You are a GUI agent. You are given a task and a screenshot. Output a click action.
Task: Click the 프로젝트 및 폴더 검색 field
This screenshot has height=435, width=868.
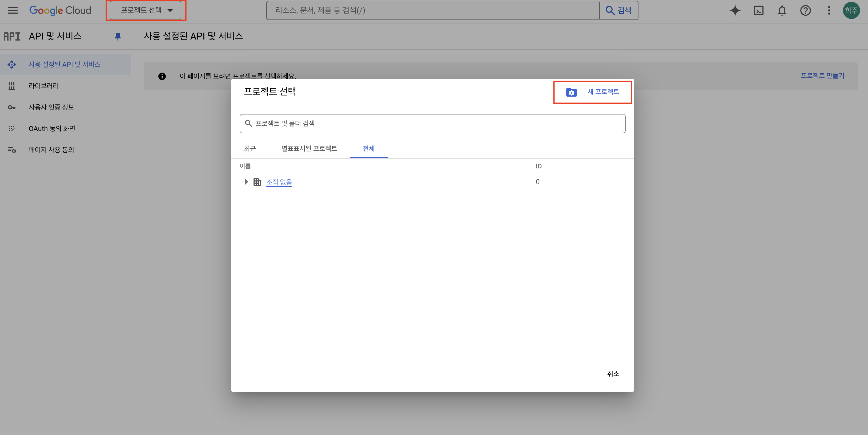[432, 123]
